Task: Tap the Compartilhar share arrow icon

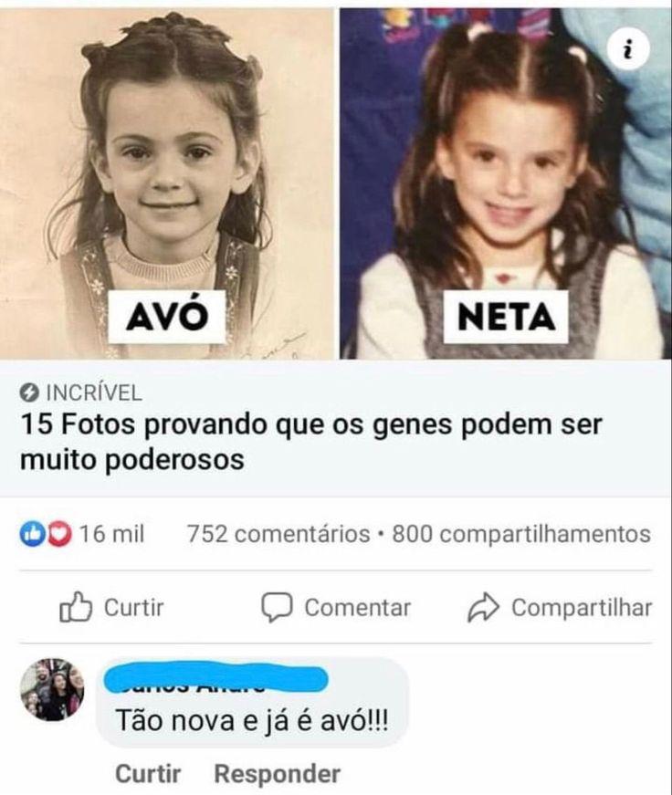Action: coord(483,607)
